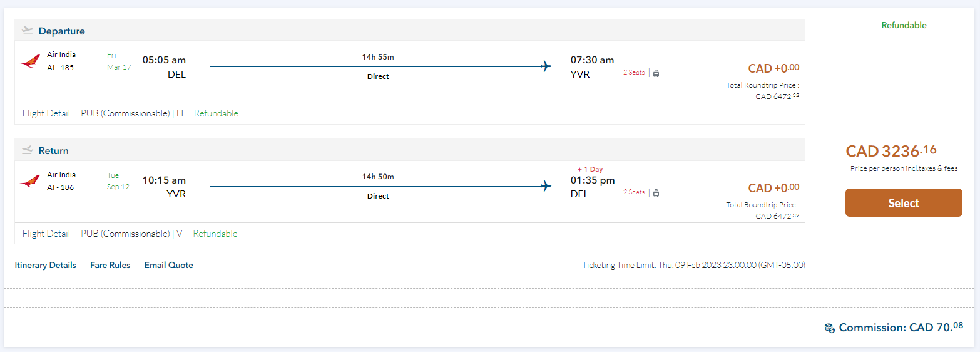The image size is (980, 352).
Task: Click the baggage icon on return flight
Action: [x=656, y=192]
